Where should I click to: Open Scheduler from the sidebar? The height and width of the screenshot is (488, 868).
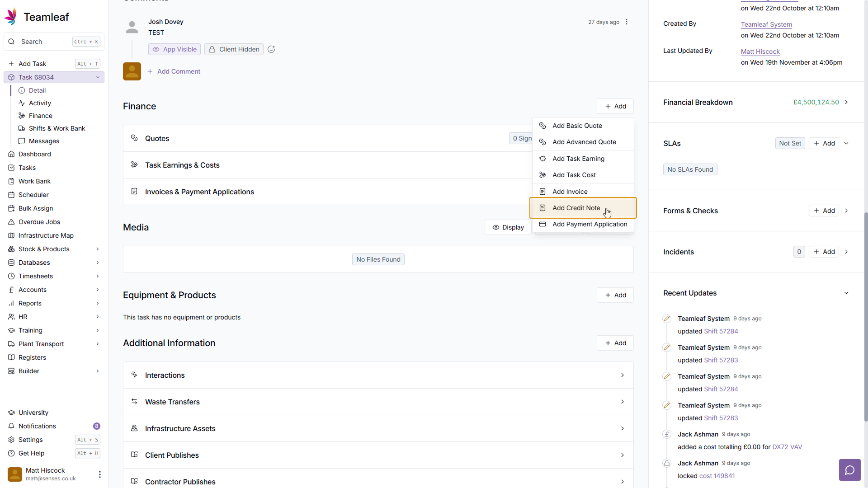click(33, 195)
